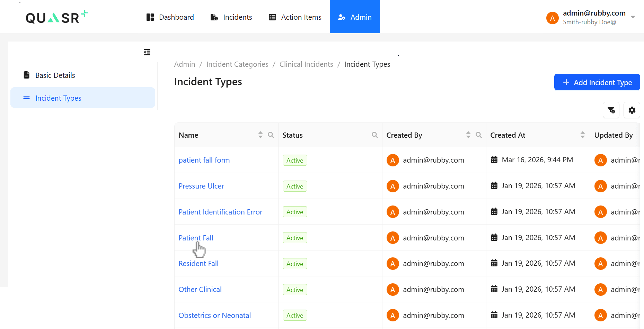Screen dimensions: 644x329
Task: Click the search icon in the Name column
Action: click(271, 135)
